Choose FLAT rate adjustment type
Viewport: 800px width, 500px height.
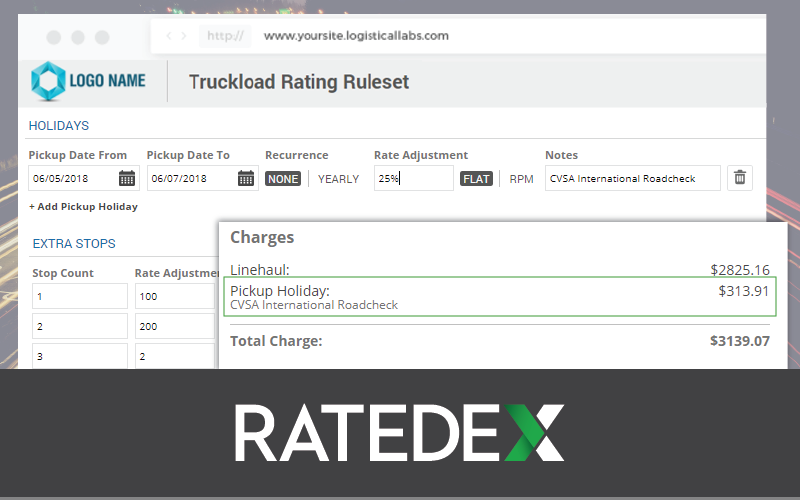(477, 179)
